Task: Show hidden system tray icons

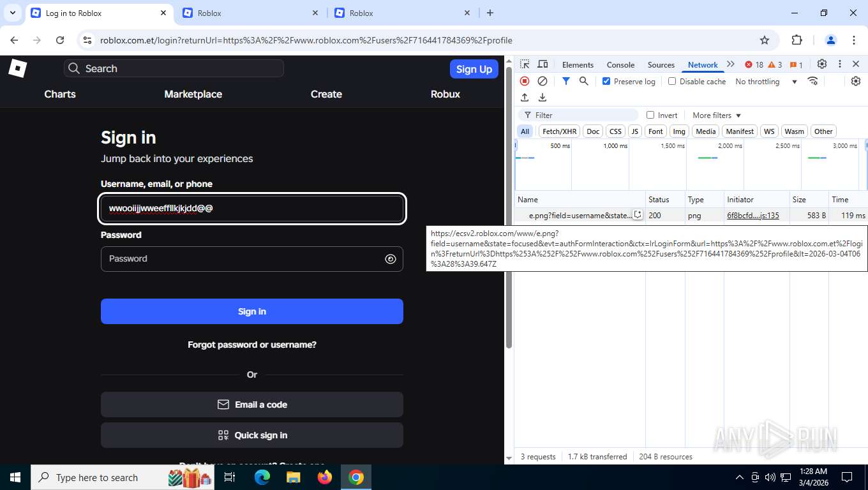Action: (740, 477)
